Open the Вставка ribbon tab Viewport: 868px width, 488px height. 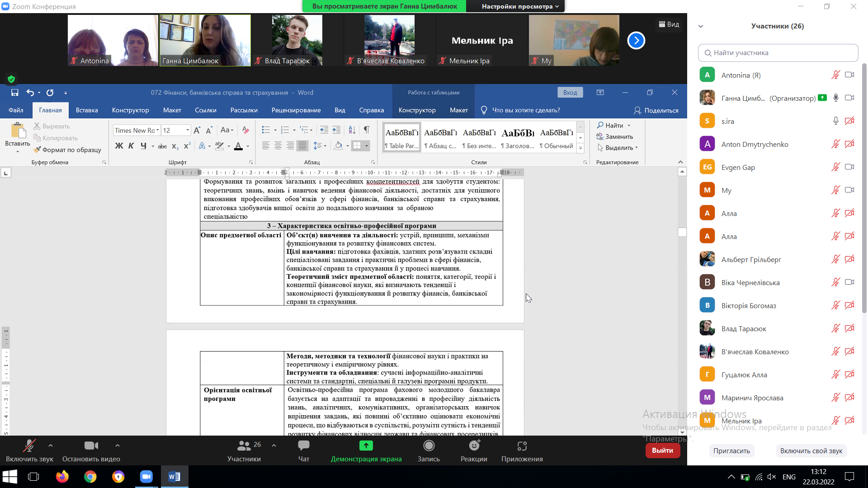coord(87,110)
